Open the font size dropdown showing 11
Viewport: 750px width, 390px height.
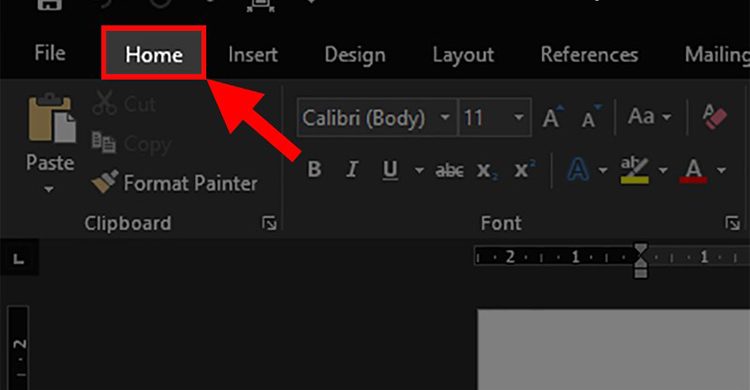[518, 117]
